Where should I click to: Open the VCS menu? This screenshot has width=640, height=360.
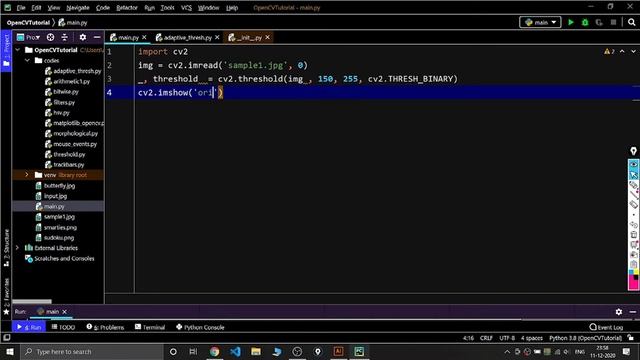tap(186, 7)
